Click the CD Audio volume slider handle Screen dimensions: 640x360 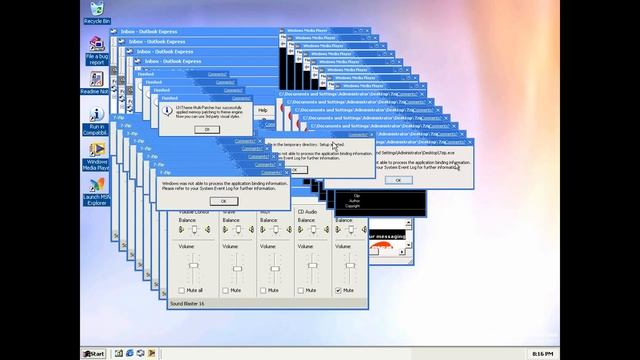(x=313, y=266)
